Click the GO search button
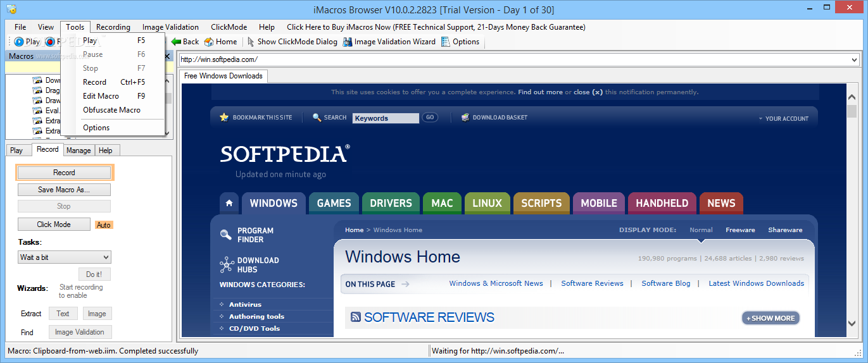This screenshot has width=868, height=363. (x=430, y=118)
